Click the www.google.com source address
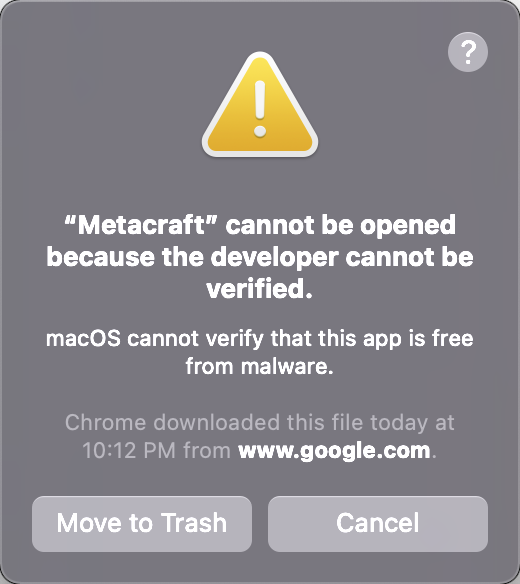This screenshot has height=584, width=520. point(334,451)
